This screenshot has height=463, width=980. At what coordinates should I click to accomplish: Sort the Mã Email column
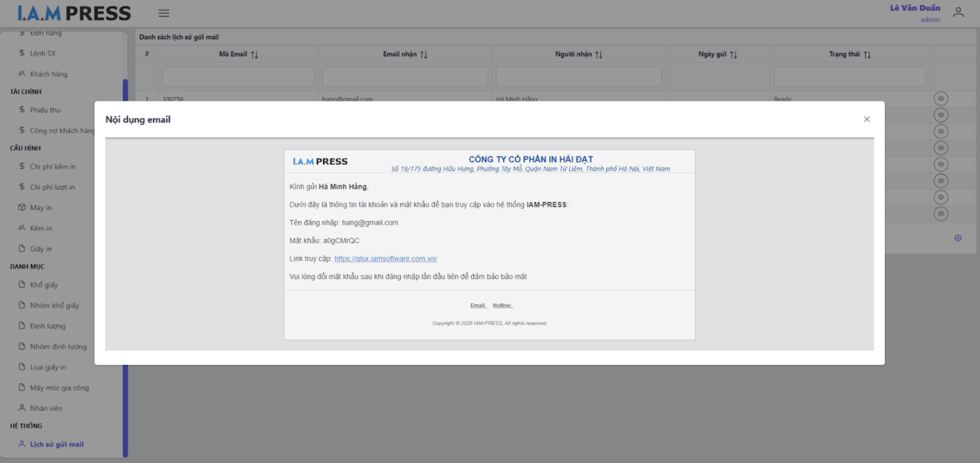(254, 54)
